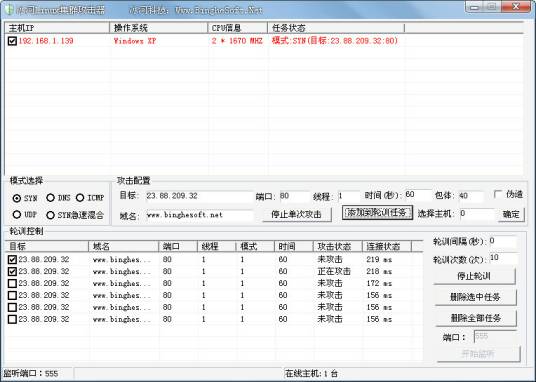Click the 包体 input field
Viewport: 536px width, 382px height.
click(x=470, y=196)
